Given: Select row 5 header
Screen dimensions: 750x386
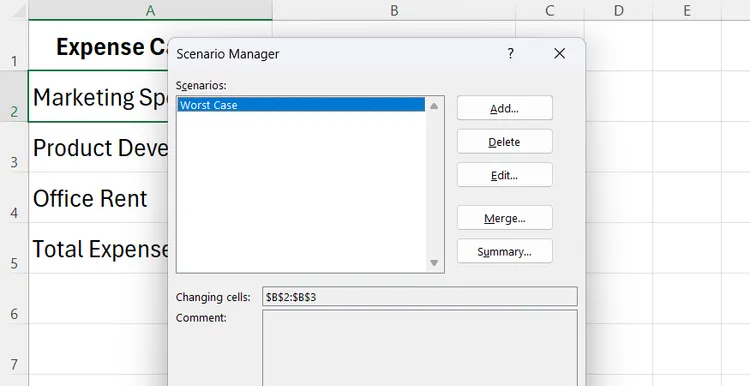Looking at the screenshot, I should (14, 248).
